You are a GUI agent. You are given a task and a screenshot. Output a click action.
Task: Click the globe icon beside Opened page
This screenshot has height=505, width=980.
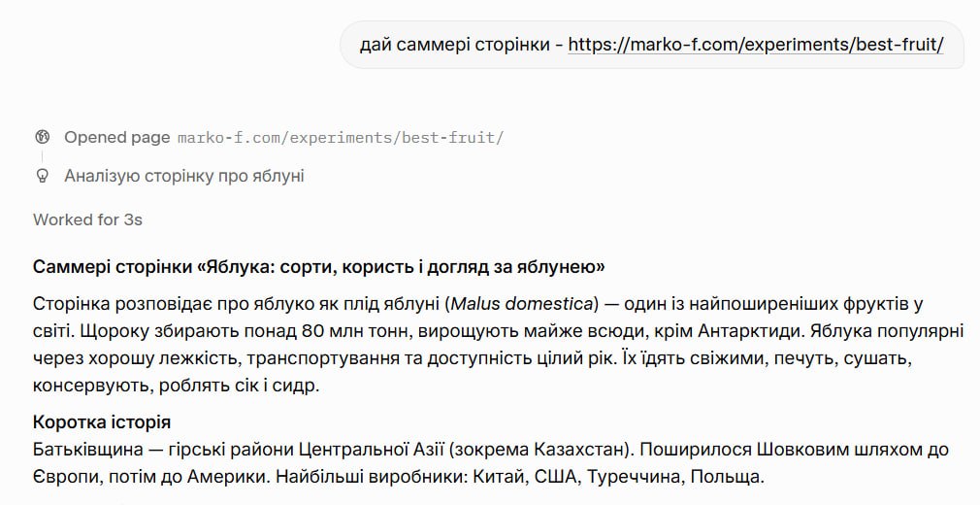coord(42,137)
